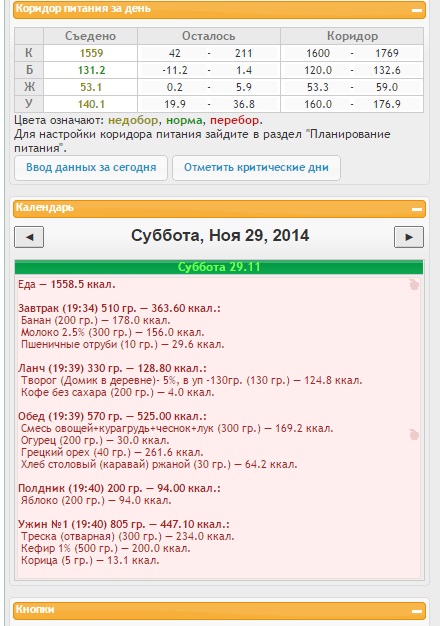Click the Огурец (200 гр.) entry
The width and height of the screenshot is (440, 626).
(x=95, y=441)
